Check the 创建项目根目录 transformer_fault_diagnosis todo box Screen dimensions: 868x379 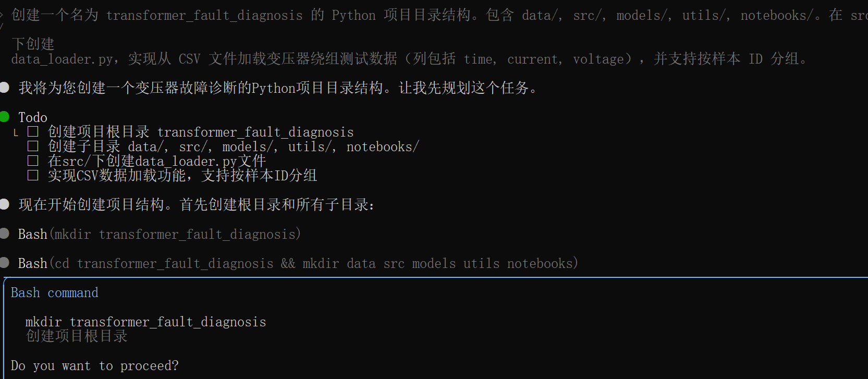(33, 132)
